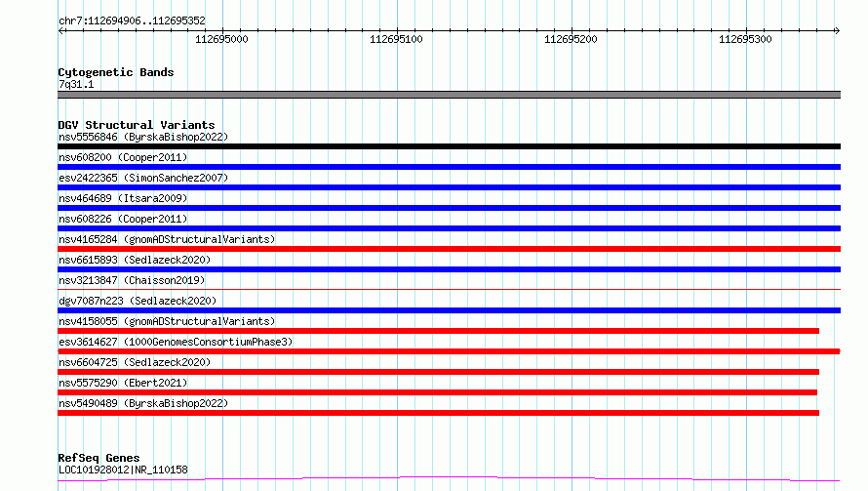Select the blue nsv608226 variant bar

(449, 228)
